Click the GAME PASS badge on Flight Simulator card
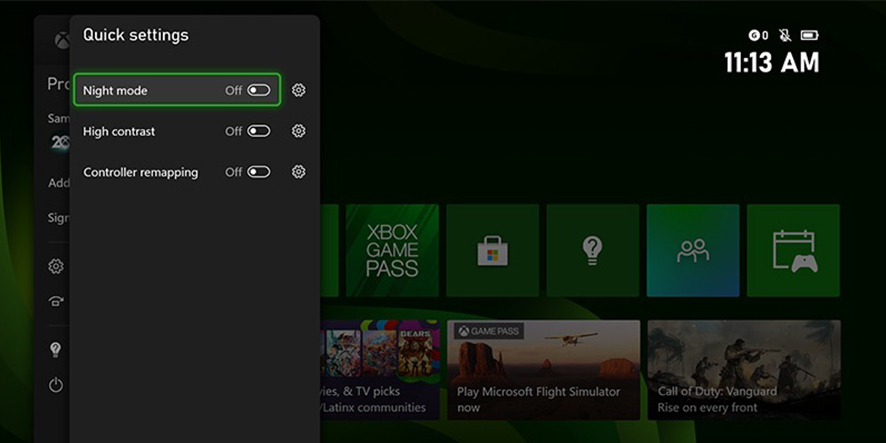Viewport: 886px width, 443px height. (489, 331)
